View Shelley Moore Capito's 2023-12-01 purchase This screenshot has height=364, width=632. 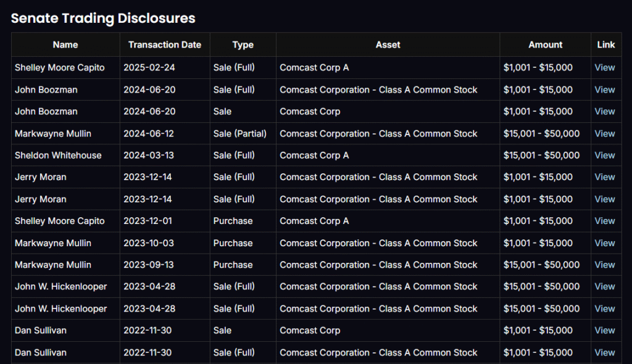(x=604, y=221)
